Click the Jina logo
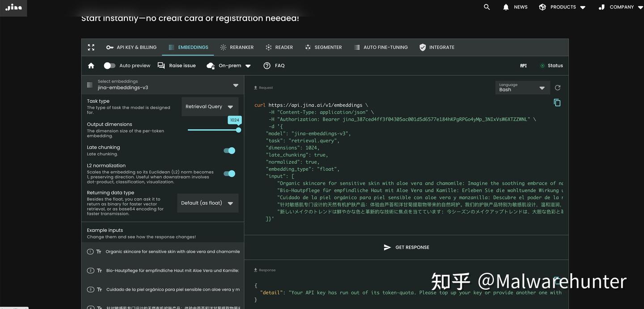 (13, 8)
